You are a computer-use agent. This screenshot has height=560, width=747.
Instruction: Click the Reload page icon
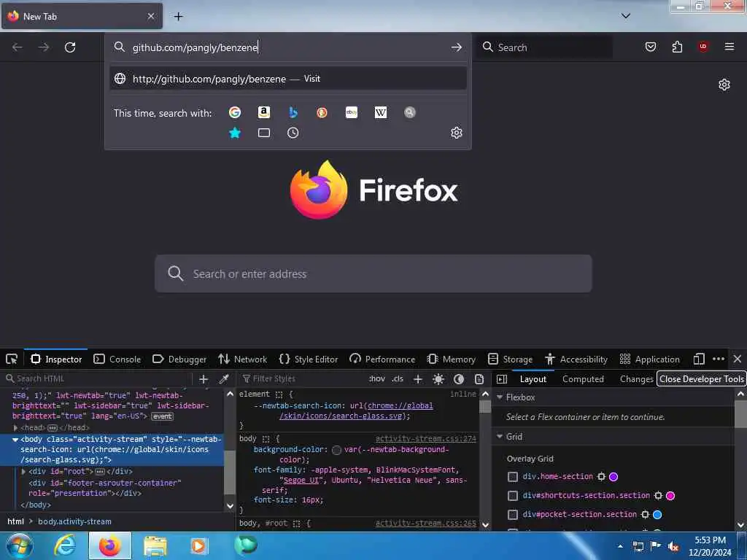70,47
